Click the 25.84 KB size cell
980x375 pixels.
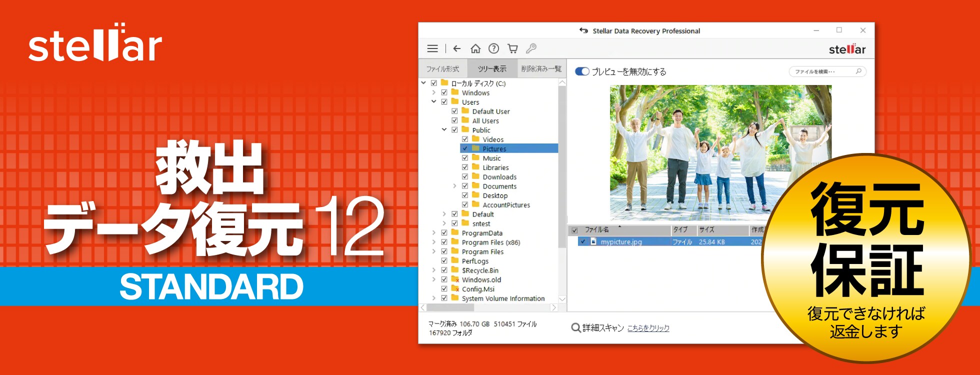pyautogui.click(x=712, y=242)
